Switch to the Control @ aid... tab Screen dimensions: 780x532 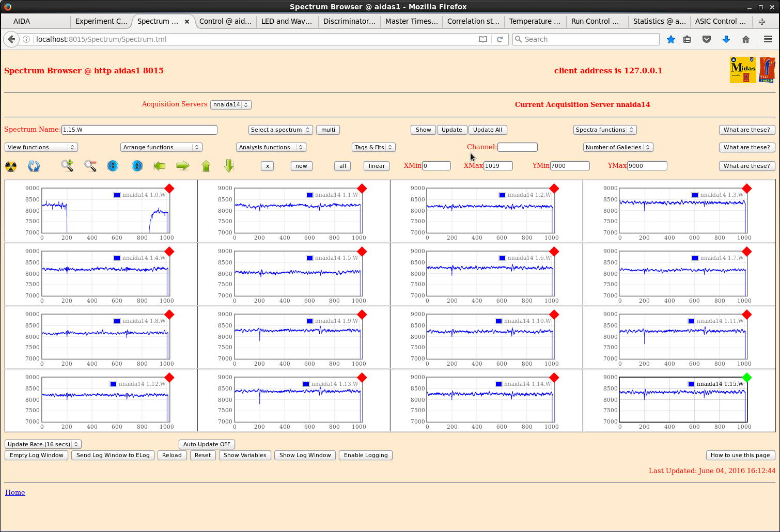point(225,21)
